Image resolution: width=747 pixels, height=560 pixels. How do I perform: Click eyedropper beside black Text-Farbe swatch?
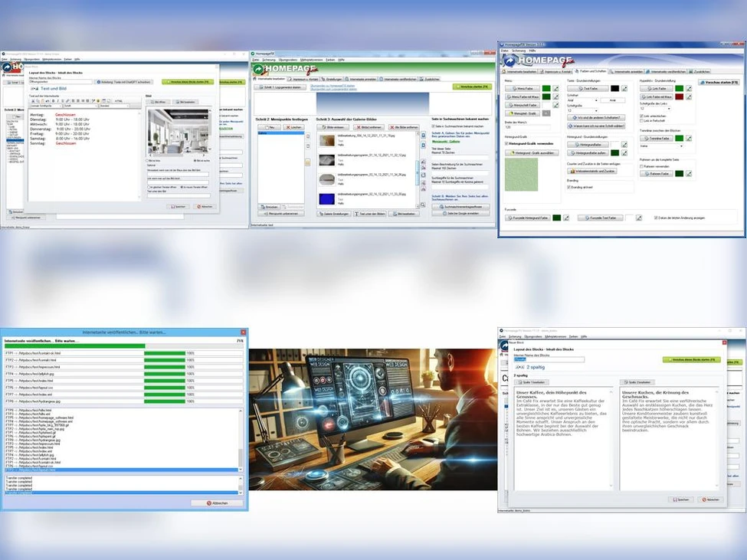pos(624,89)
